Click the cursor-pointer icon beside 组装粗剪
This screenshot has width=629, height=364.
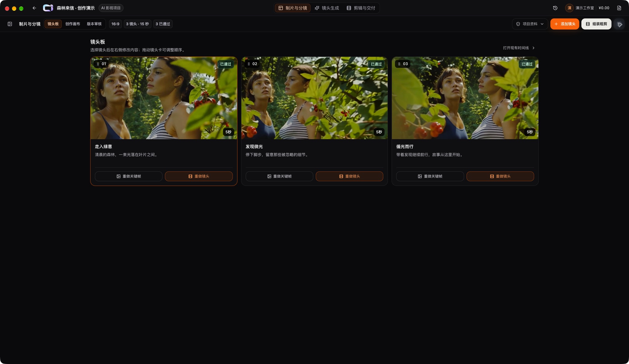tap(619, 24)
